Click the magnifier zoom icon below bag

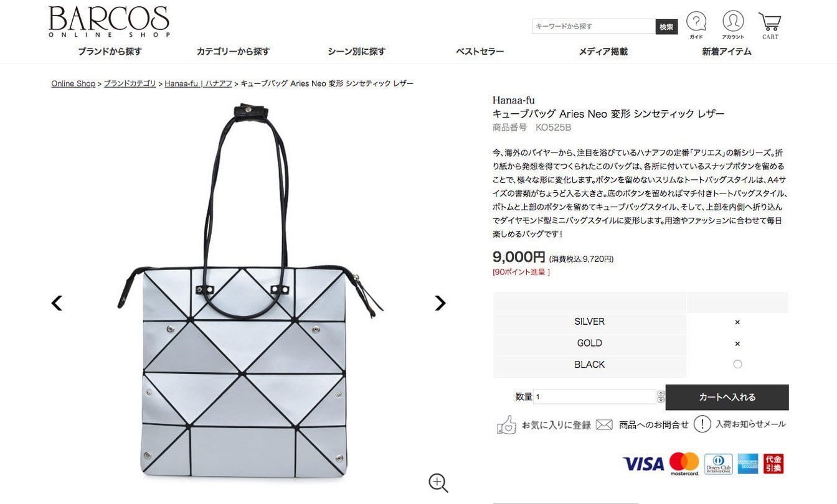pos(438,482)
